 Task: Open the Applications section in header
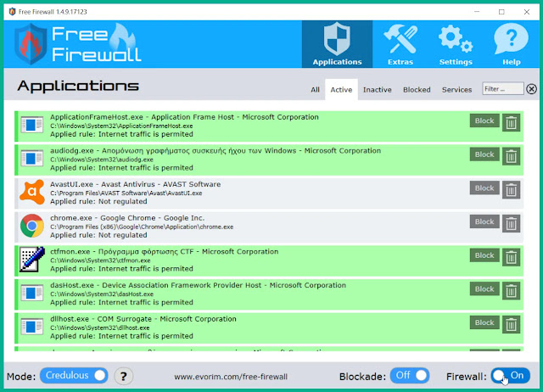[x=337, y=44]
